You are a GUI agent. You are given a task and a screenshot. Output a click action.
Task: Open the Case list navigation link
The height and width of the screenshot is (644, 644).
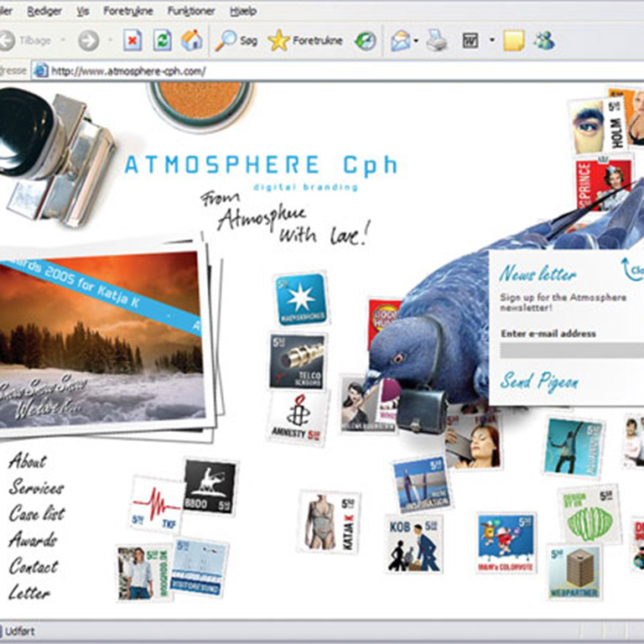(36, 513)
